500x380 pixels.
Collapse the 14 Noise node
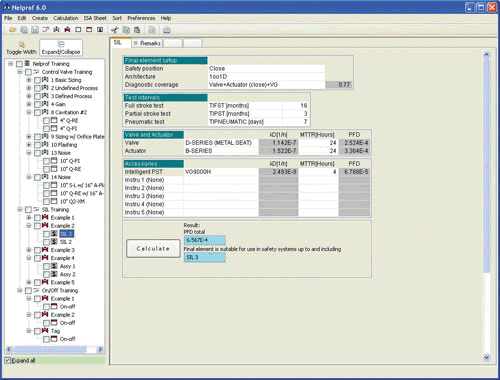coord(29,177)
